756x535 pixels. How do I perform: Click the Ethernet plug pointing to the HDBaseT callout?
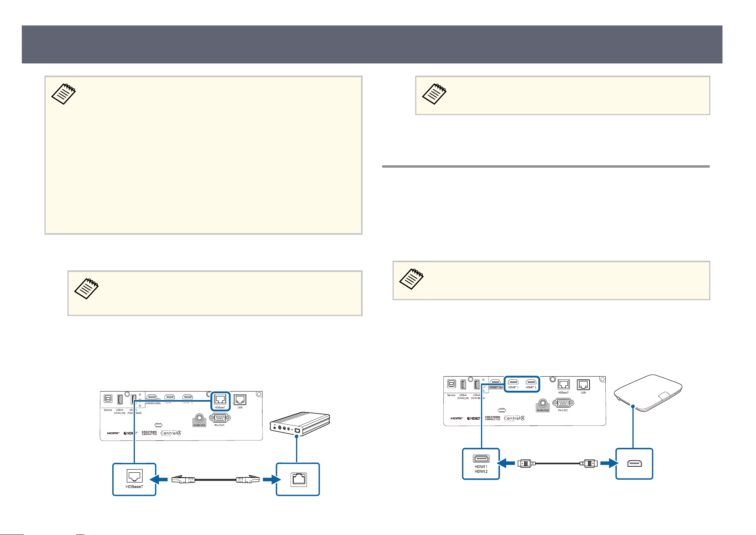(x=183, y=480)
